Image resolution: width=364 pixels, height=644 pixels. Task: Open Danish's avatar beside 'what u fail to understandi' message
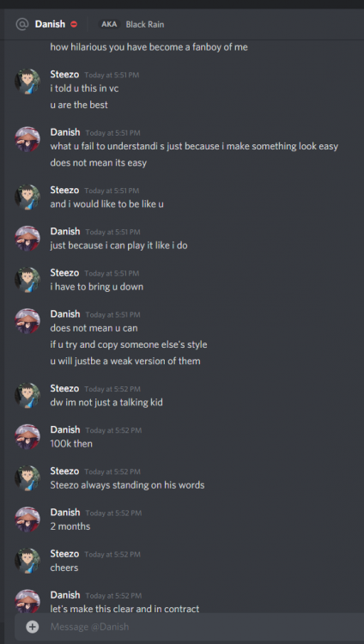click(27, 139)
